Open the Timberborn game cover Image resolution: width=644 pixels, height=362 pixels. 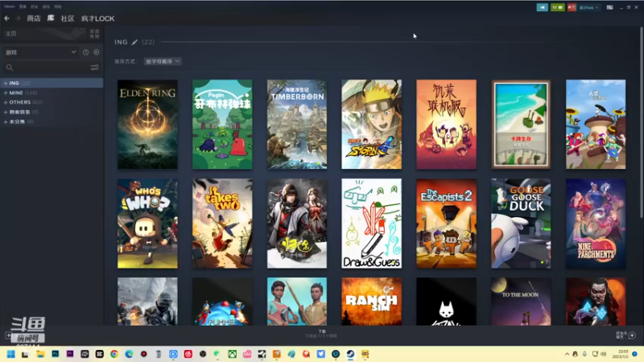tap(297, 125)
